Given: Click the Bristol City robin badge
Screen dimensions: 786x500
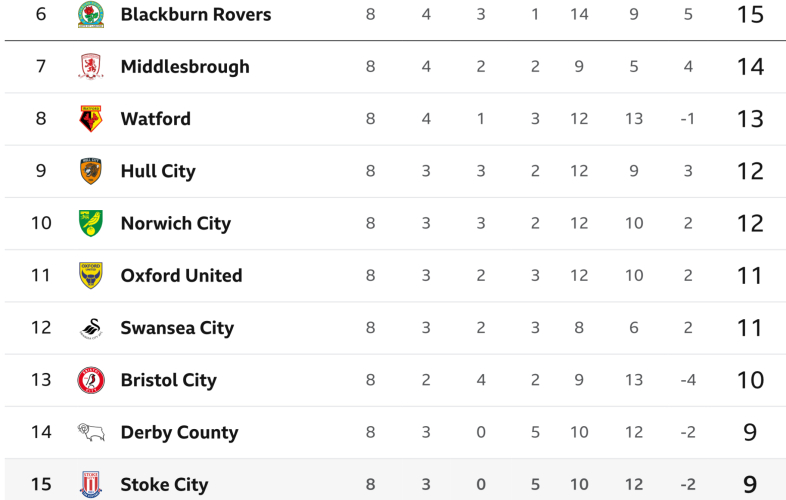Looking at the screenshot, I should 91,380.
